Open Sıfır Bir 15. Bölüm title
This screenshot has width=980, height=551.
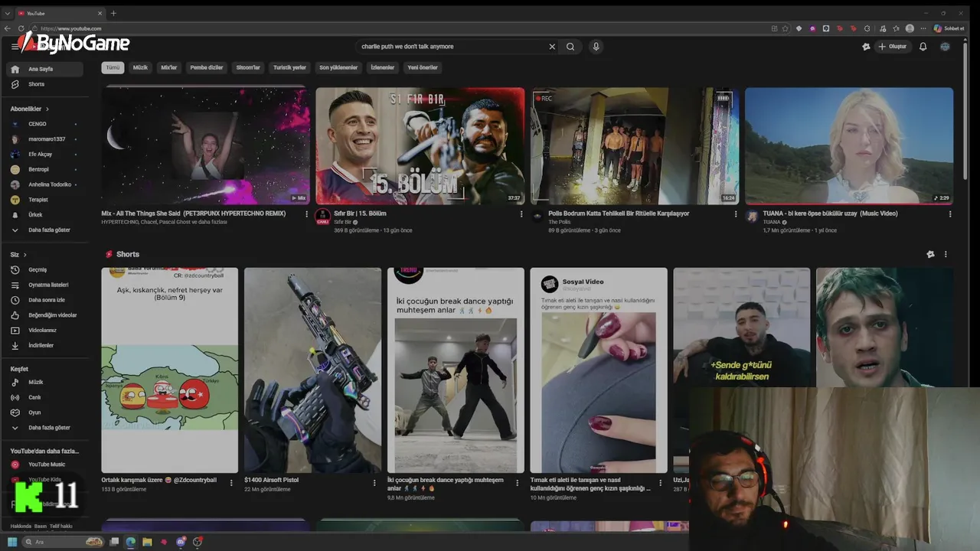pos(360,214)
